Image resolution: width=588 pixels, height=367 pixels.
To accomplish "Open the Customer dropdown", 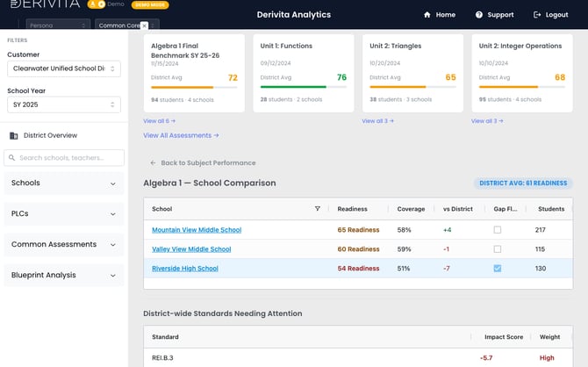I will pos(64,68).
